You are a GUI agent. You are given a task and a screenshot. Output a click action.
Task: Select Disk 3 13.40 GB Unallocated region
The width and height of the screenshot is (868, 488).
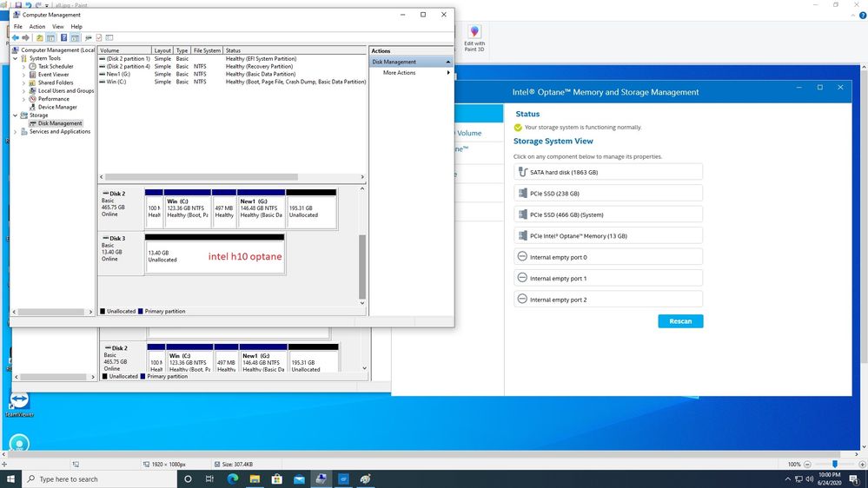point(215,254)
